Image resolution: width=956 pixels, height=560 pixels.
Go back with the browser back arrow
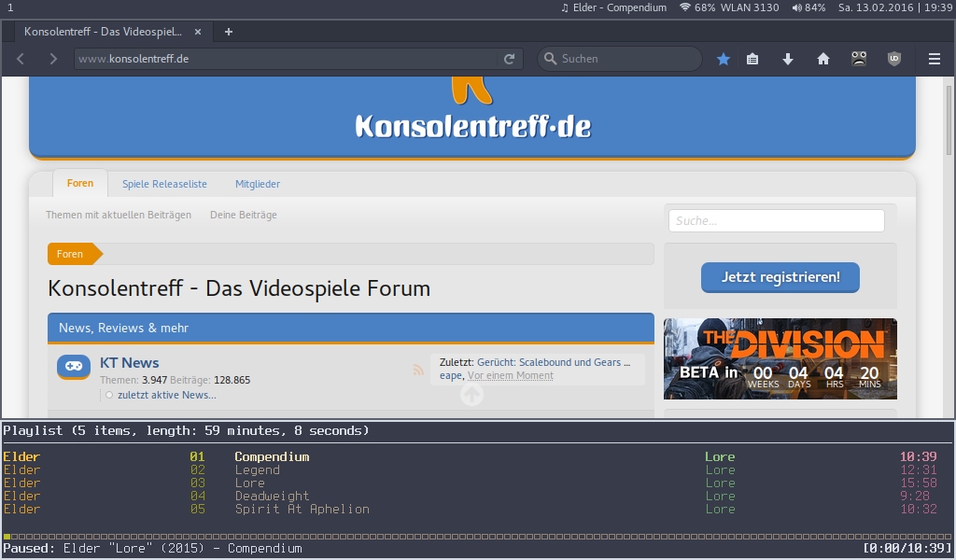tap(21, 59)
